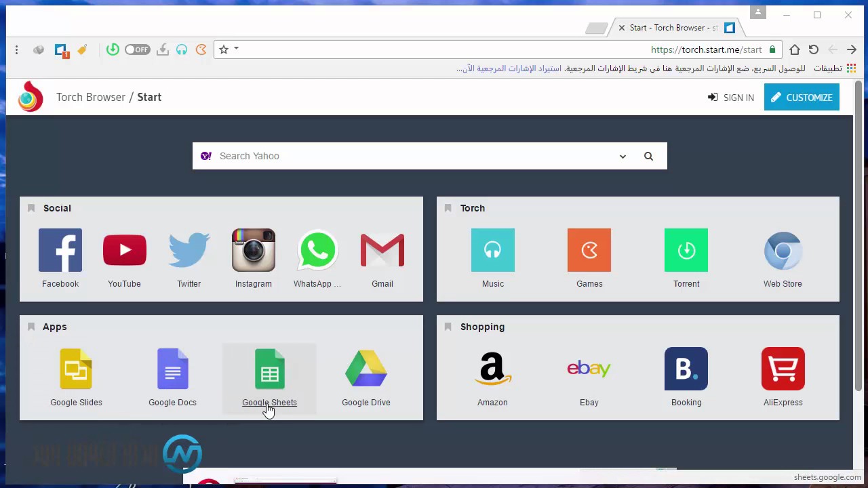The height and width of the screenshot is (488, 868).
Task: Click SIGN IN
Action: [x=731, y=98]
